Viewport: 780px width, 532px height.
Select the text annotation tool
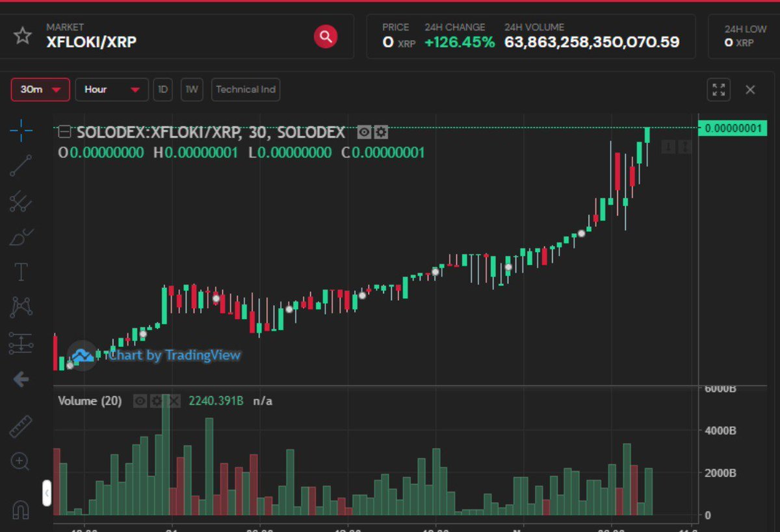(21, 272)
